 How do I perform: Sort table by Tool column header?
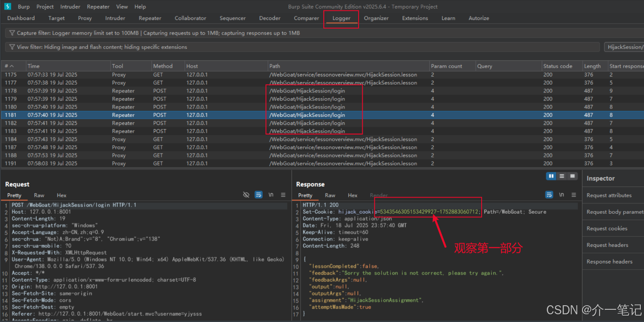[131, 66]
